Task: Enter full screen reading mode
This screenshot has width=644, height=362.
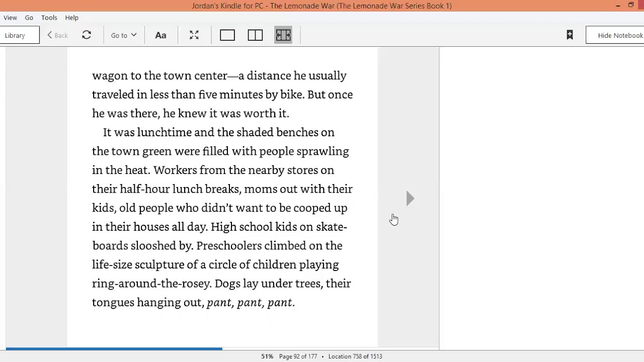Action: point(194,35)
